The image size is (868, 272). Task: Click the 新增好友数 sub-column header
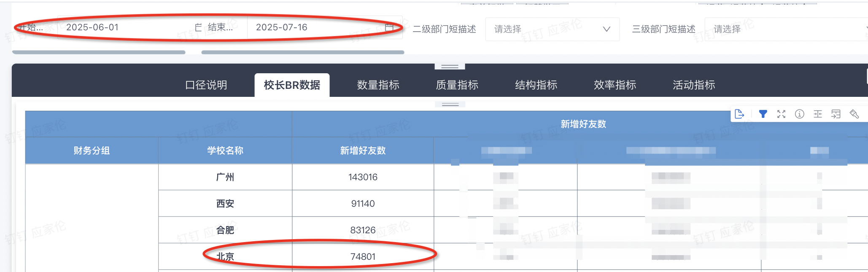click(363, 151)
